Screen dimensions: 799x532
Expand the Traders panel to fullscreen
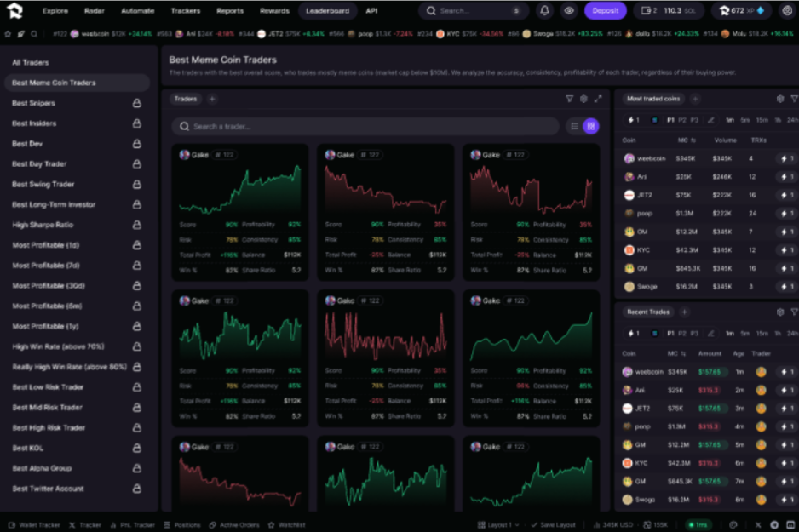(598, 99)
